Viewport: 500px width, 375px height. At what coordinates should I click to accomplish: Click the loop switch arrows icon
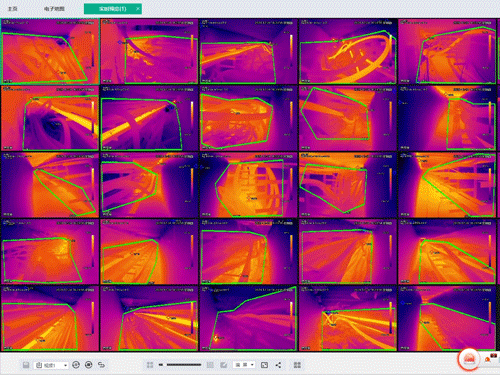(101, 365)
